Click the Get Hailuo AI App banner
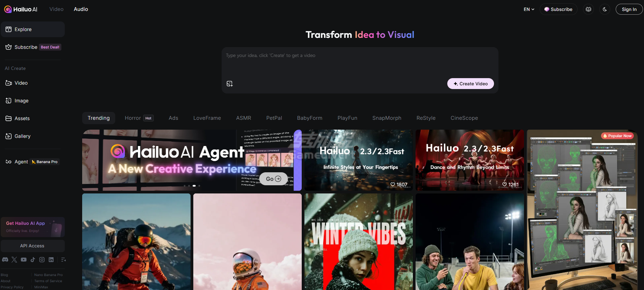644x290 pixels. (x=33, y=227)
